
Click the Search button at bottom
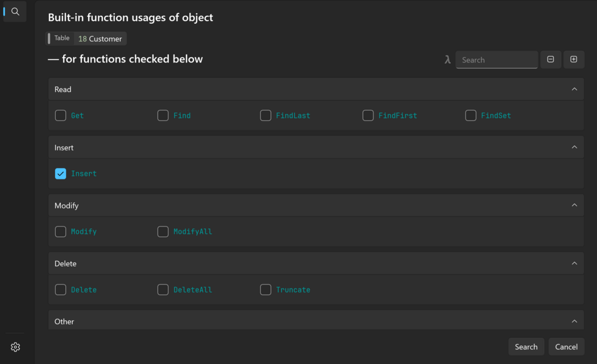tap(526, 346)
